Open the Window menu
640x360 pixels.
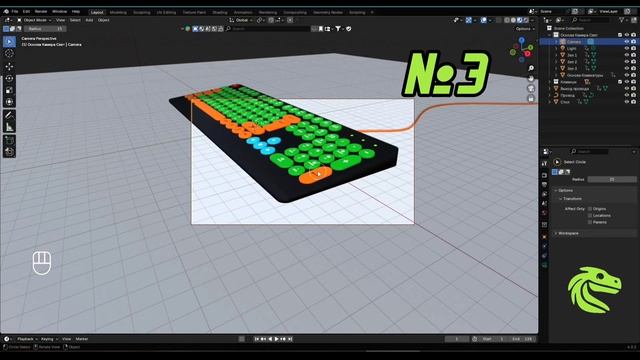[60, 11]
